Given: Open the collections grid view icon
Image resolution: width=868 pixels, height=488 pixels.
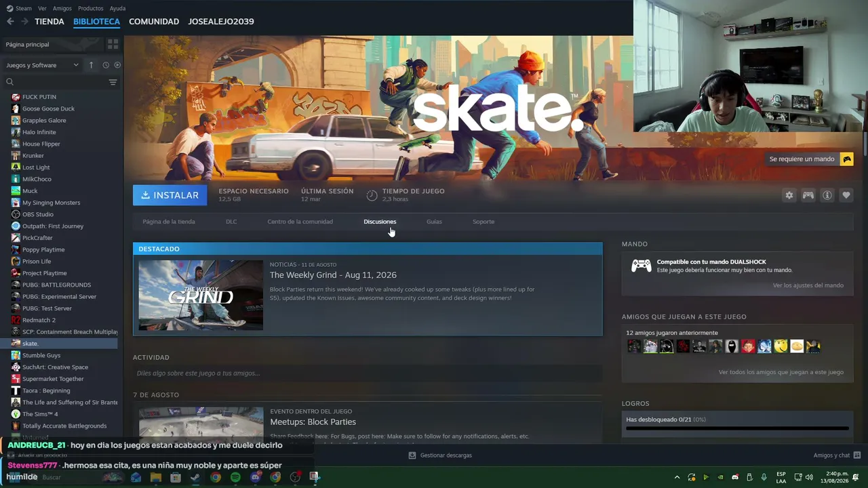Looking at the screenshot, I should [x=113, y=44].
